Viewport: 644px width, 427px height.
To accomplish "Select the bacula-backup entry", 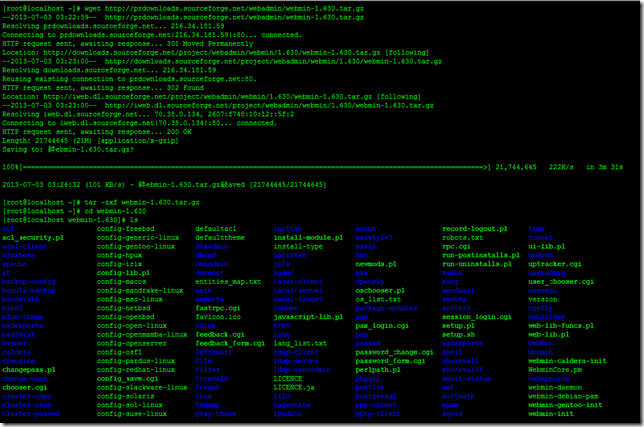I will tap(29, 290).
